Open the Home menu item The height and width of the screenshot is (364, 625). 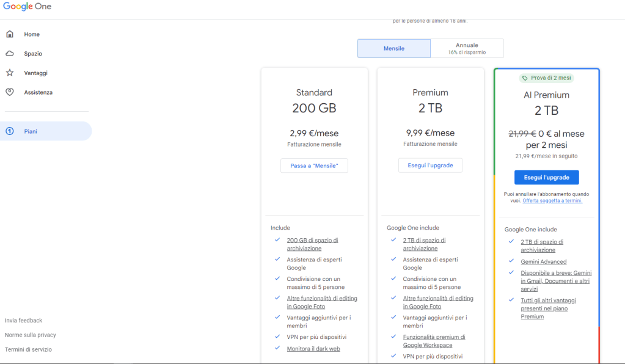(x=32, y=34)
